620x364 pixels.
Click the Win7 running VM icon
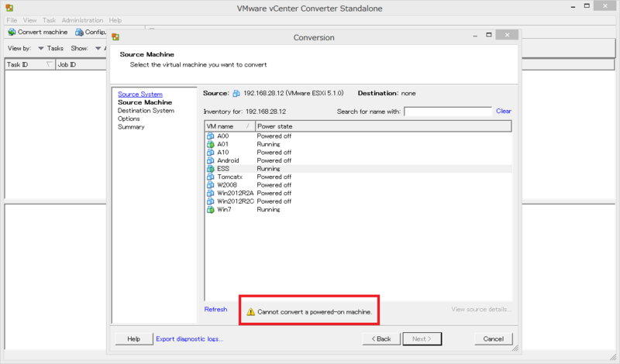tap(210, 209)
